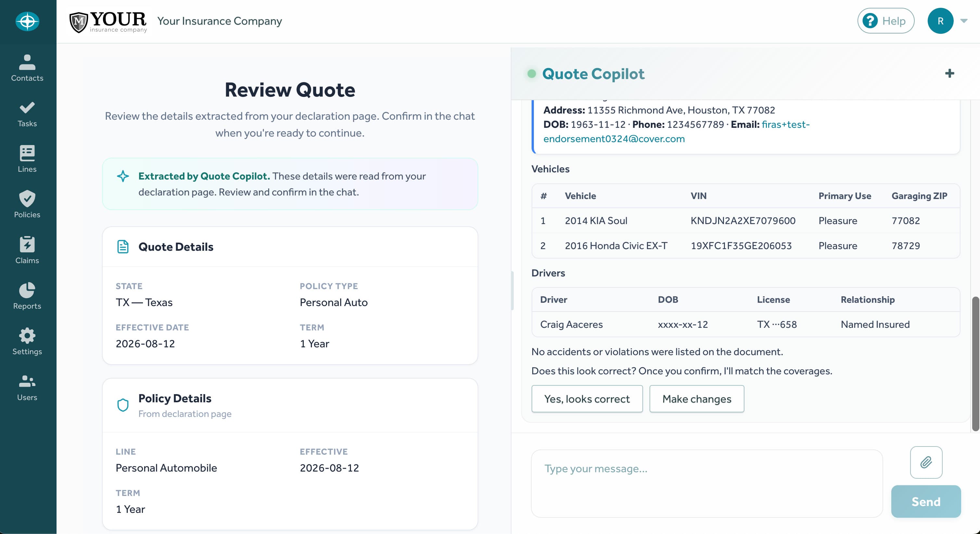Click the Policy Details shield icon
The width and height of the screenshot is (980, 534).
122,405
